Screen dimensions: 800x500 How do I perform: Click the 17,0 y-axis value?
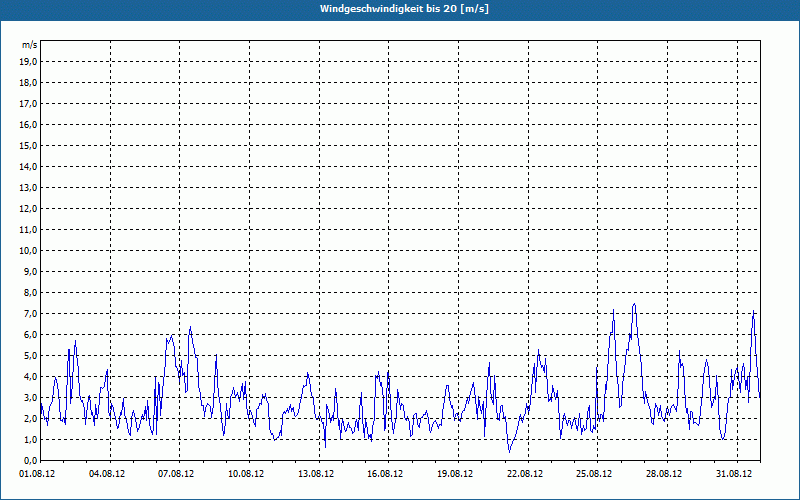click(x=28, y=104)
